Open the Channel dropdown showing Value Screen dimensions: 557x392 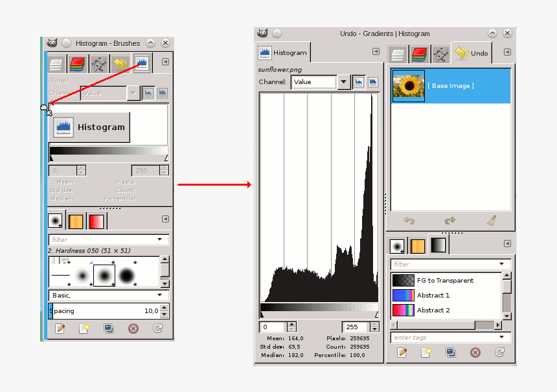[x=344, y=82]
